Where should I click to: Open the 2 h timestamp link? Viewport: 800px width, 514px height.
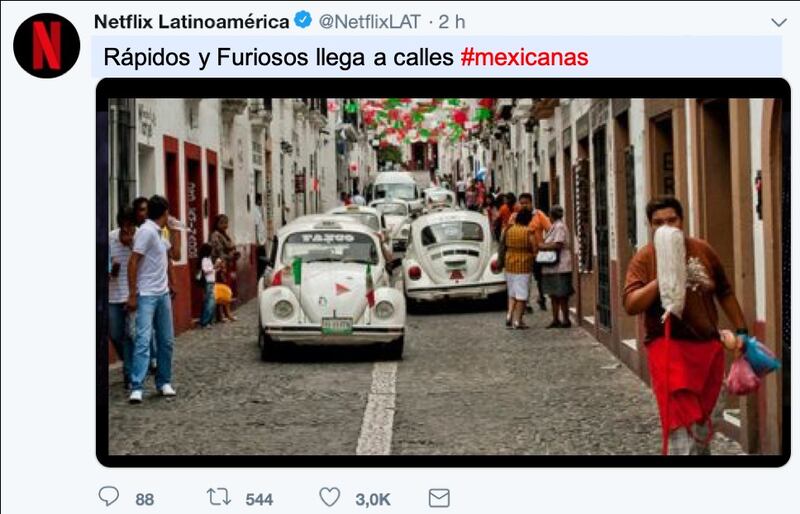coord(452,21)
